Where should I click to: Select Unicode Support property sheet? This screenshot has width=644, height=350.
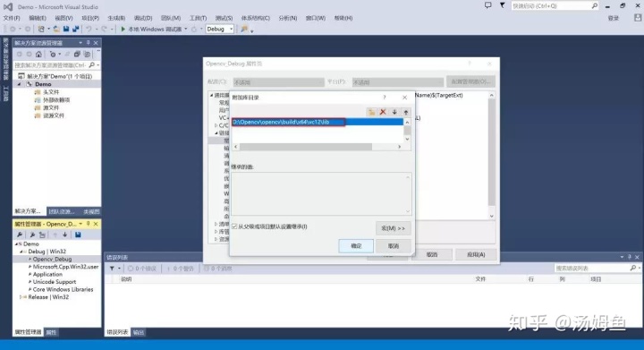coord(55,282)
